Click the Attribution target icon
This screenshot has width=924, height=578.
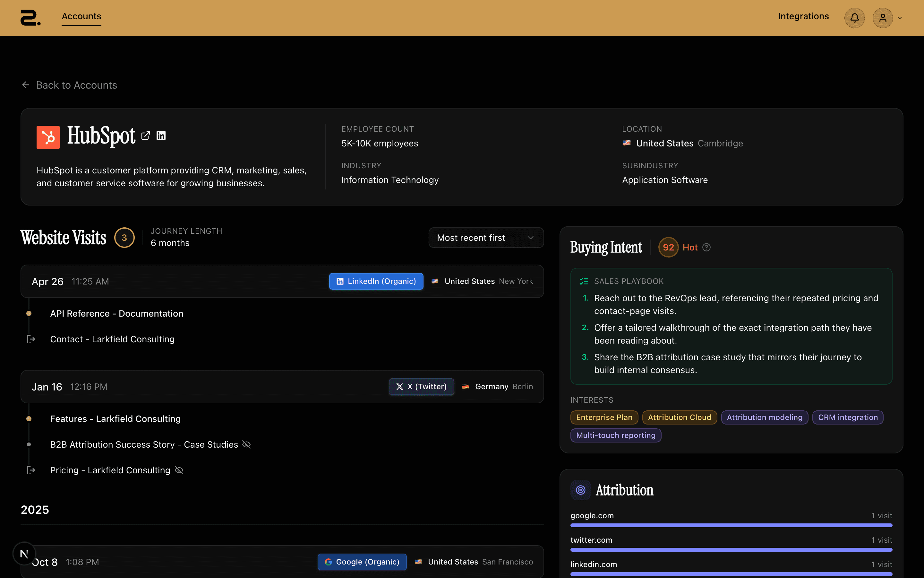(580, 490)
